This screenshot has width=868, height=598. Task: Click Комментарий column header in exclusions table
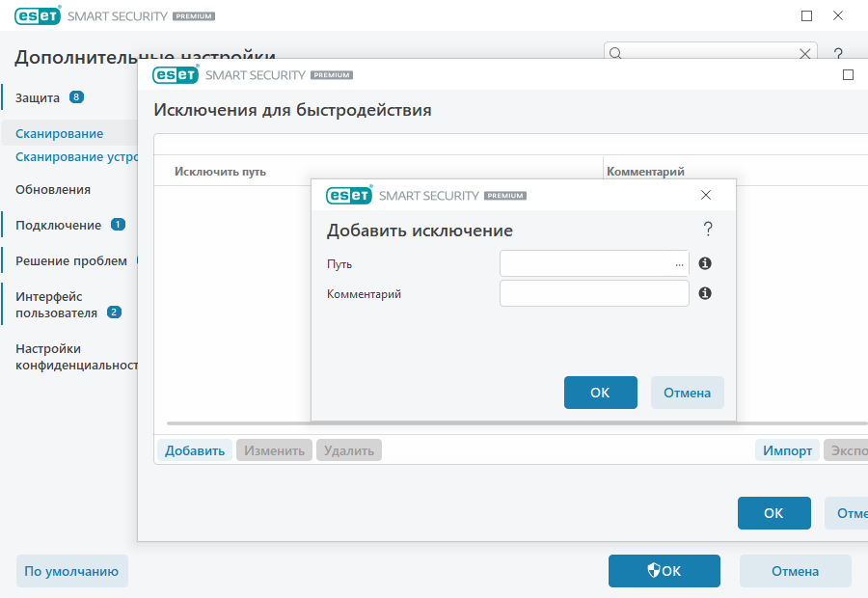(x=645, y=172)
